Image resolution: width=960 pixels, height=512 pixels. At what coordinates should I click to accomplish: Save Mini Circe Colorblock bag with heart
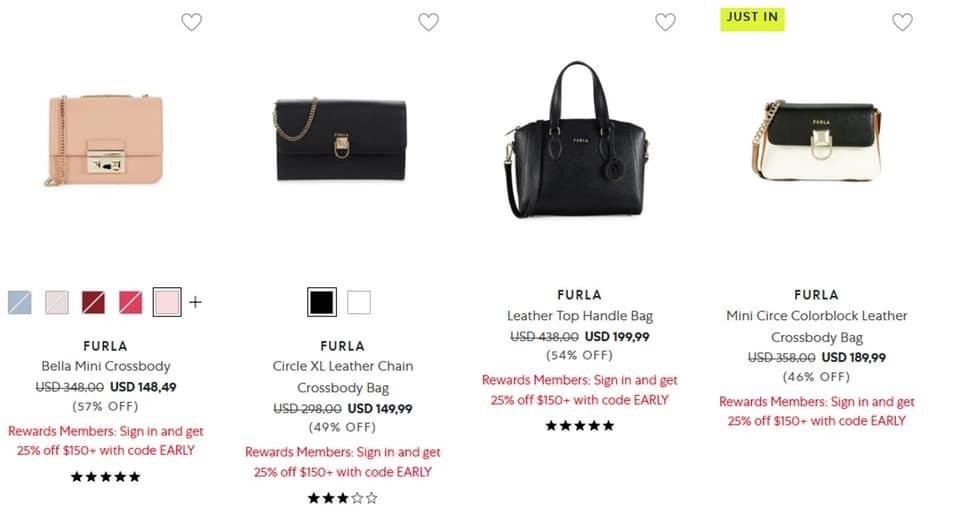point(902,22)
